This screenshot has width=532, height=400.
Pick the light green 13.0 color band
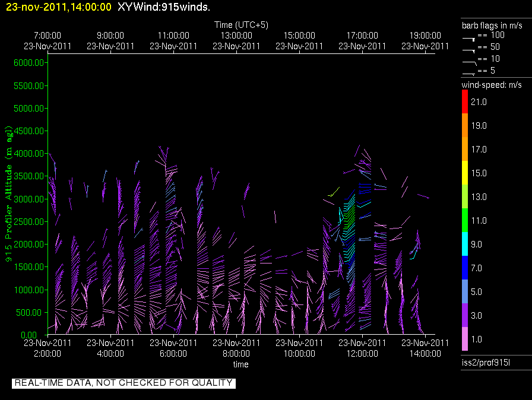465,196
